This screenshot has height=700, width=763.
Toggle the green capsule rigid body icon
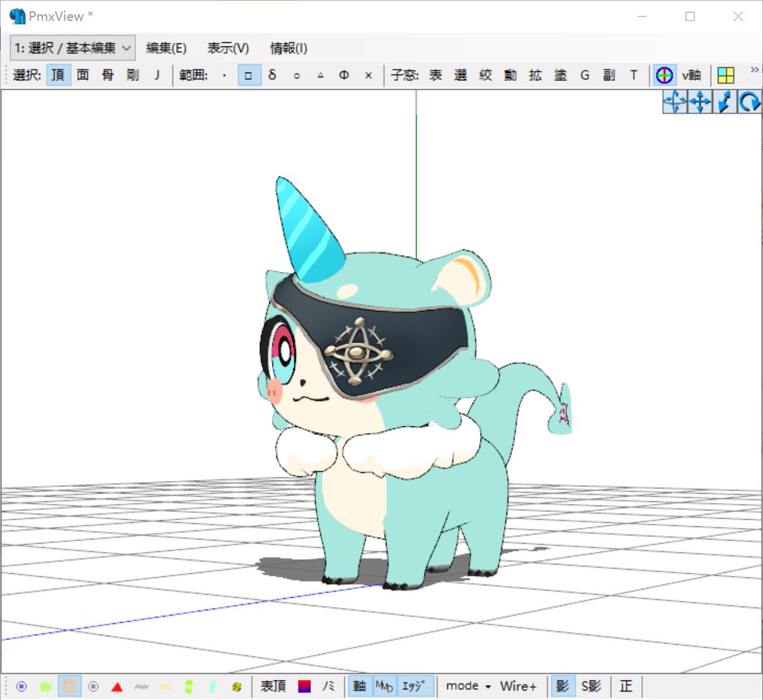pyautogui.click(x=189, y=687)
